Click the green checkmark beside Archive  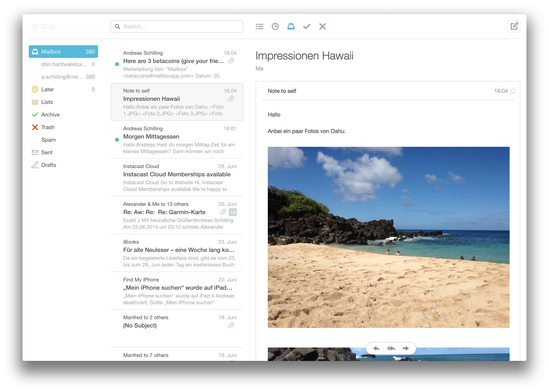click(35, 114)
